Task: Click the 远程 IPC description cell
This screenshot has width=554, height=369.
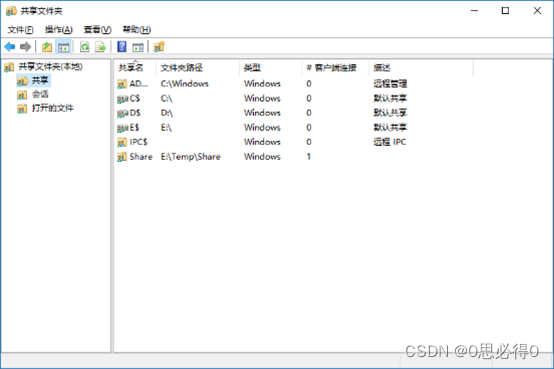Action: point(390,142)
